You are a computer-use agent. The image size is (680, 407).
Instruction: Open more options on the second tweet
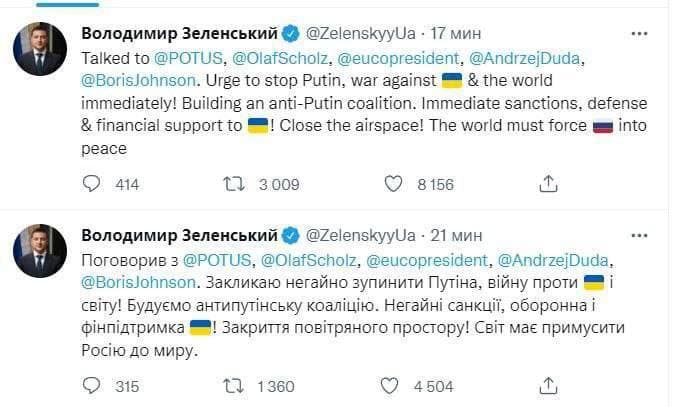pyautogui.click(x=639, y=235)
